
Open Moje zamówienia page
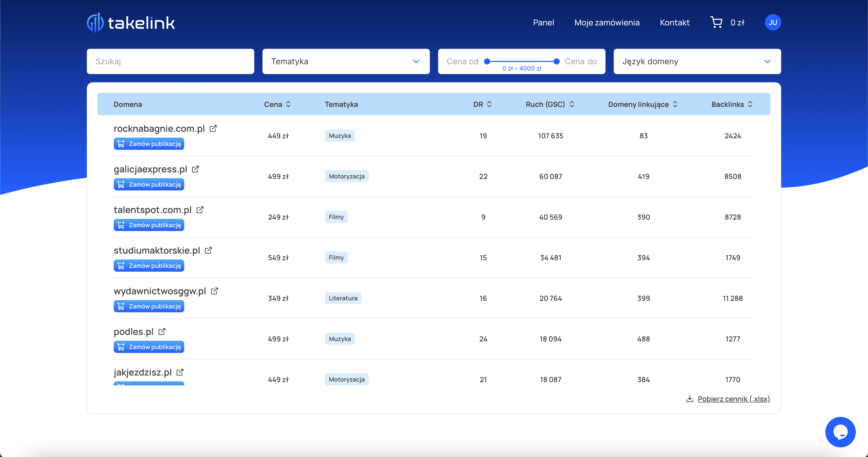pos(607,23)
